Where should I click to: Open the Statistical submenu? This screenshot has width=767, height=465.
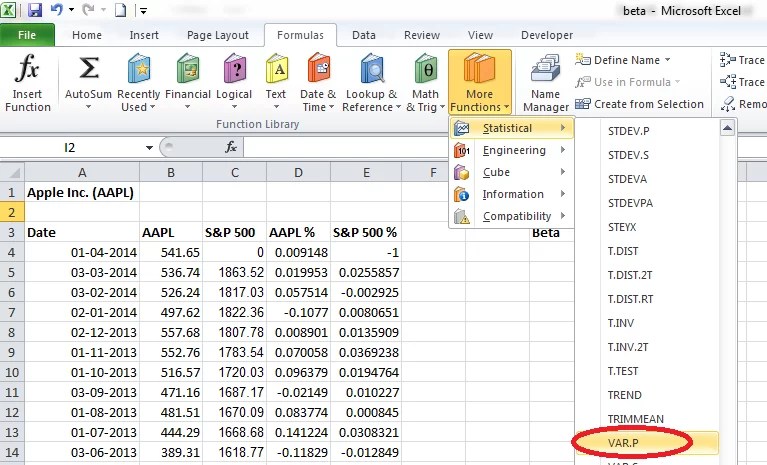tap(511, 128)
